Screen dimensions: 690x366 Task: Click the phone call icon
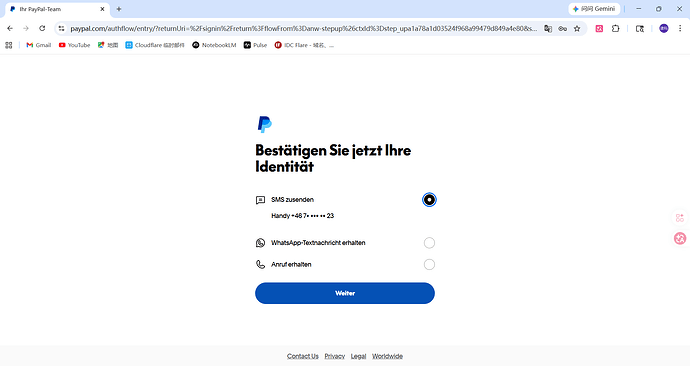(x=261, y=264)
